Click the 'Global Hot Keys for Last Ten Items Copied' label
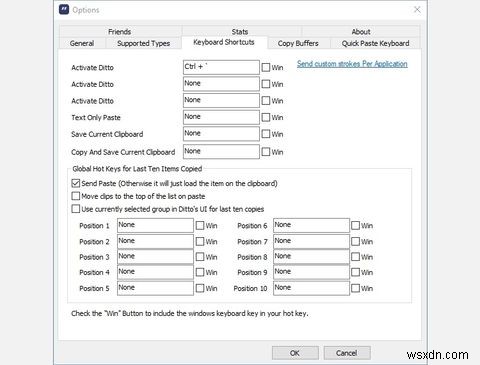The width and height of the screenshot is (480, 365). (x=137, y=169)
